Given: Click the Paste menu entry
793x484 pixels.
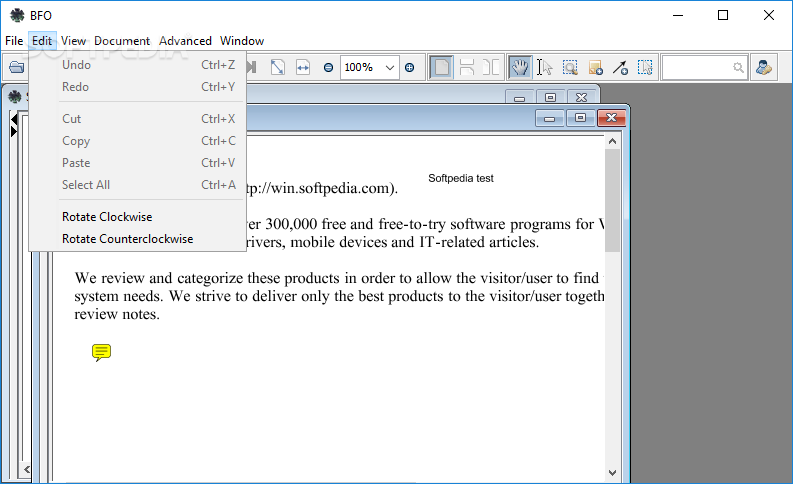Looking at the screenshot, I should [x=138, y=163].
